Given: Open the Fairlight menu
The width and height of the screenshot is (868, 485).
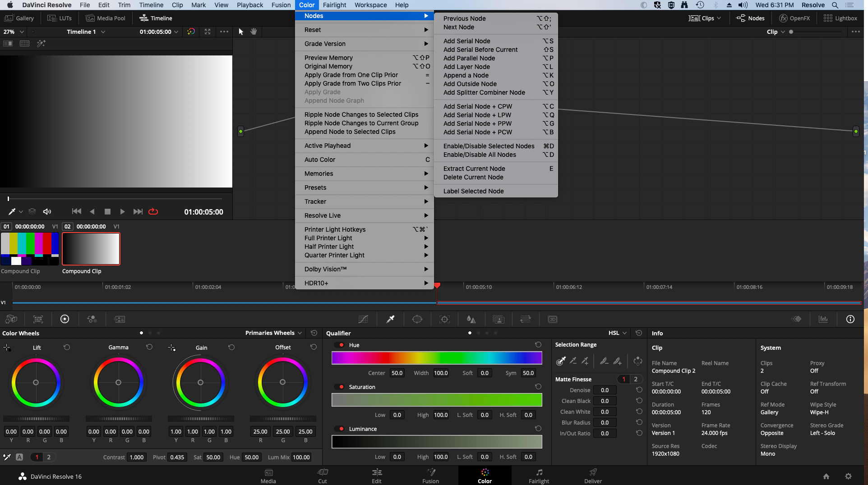Looking at the screenshot, I should [x=334, y=5].
